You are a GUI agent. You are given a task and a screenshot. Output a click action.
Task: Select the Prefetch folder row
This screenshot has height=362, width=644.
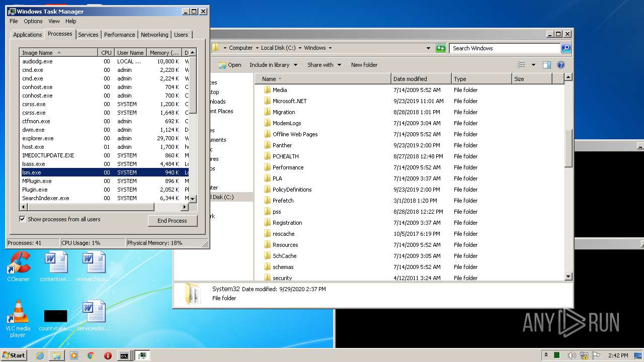click(x=409, y=201)
